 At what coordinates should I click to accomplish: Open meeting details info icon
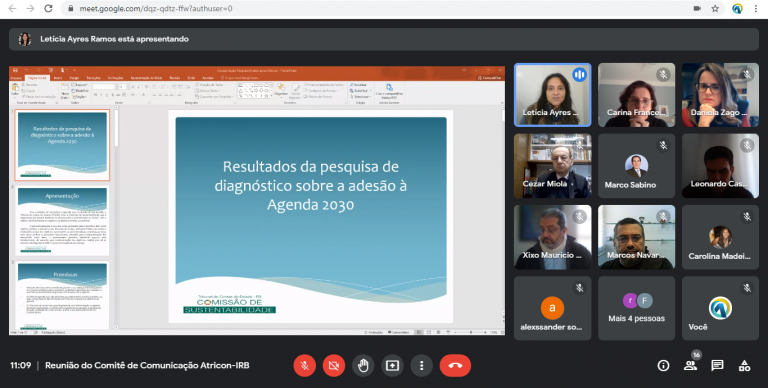663,365
